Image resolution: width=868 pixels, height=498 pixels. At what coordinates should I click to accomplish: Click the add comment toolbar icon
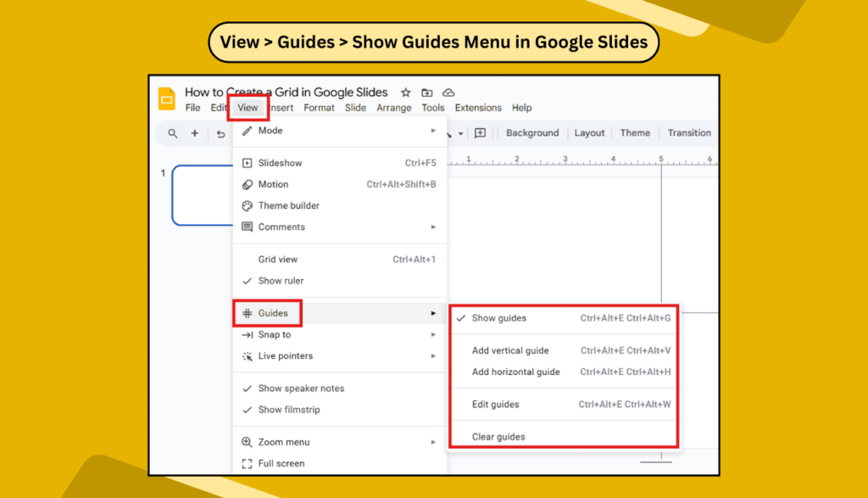(481, 133)
